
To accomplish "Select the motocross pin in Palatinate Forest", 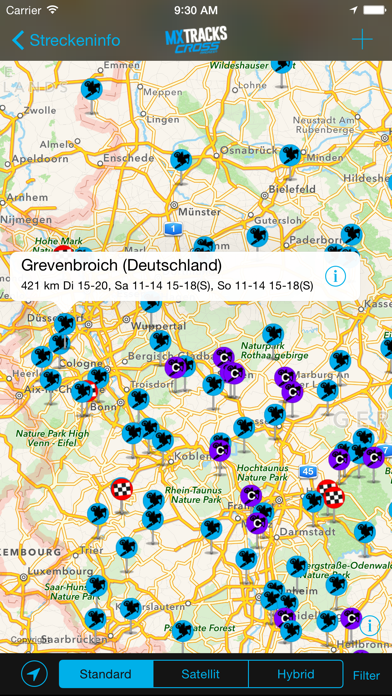I will pos(183,631).
